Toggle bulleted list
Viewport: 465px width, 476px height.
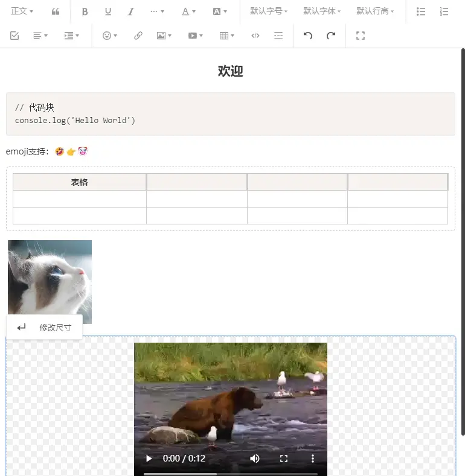[x=421, y=11]
